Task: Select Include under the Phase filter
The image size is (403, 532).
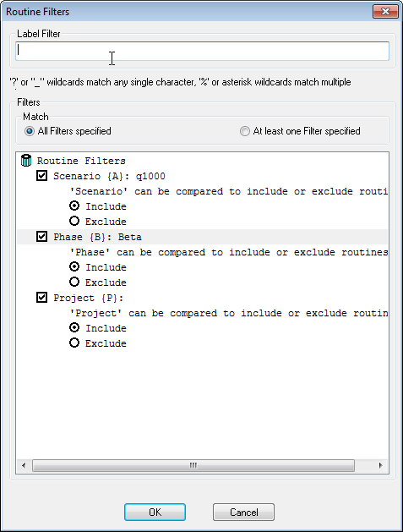Action: (x=74, y=266)
